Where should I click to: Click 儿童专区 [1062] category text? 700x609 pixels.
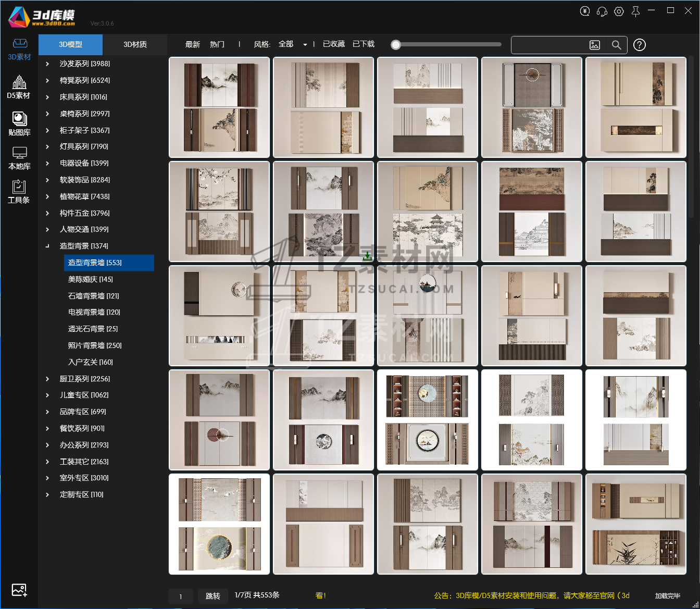tap(84, 395)
